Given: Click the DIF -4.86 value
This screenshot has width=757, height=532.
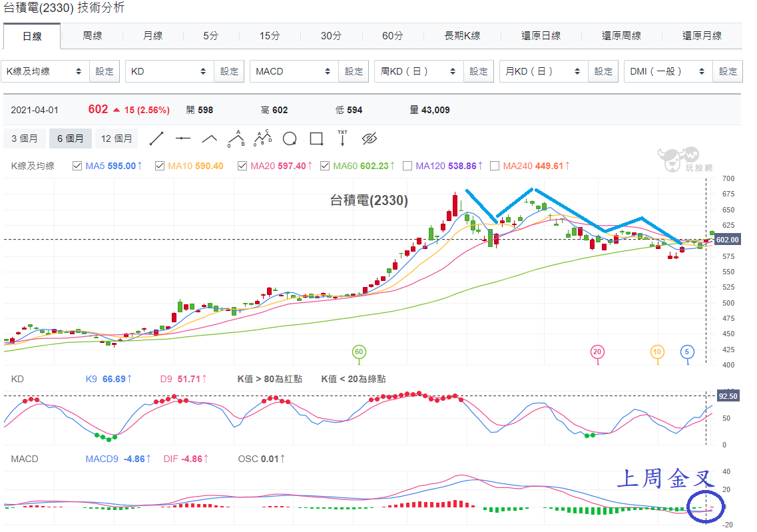Looking at the screenshot, I should tap(186, 459).
